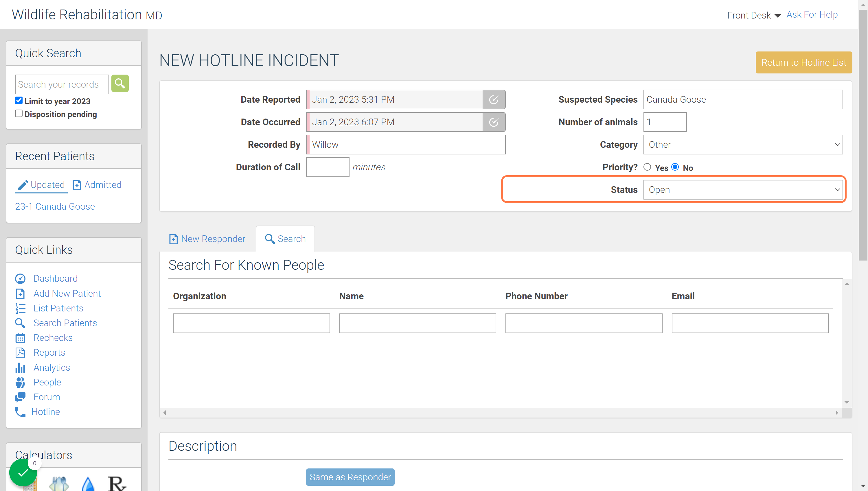The image size is (868, 491).
Task: Open patient 23-1 Canada Goose
Action: [x=55, y=206]
